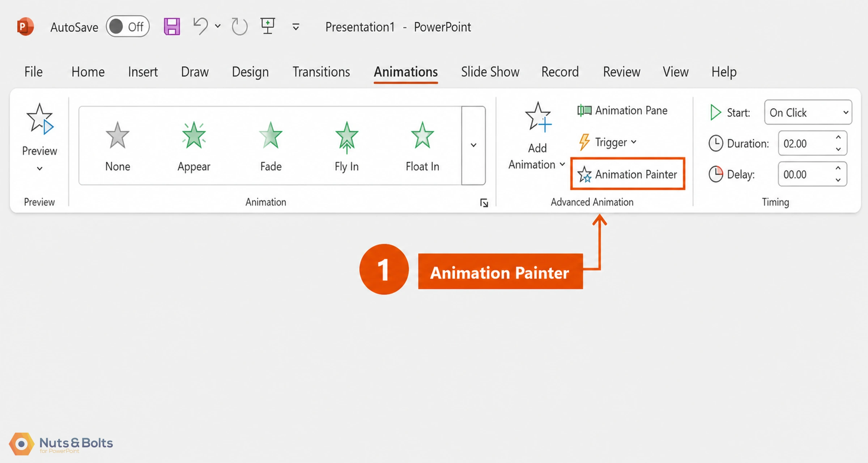
Task: Click the Preview animation star icon
Action: (40, 119)
